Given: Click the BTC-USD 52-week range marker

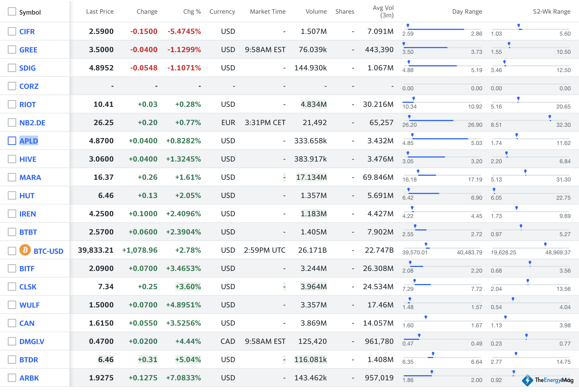Looking at the screenshot, I should coord(545,244).
